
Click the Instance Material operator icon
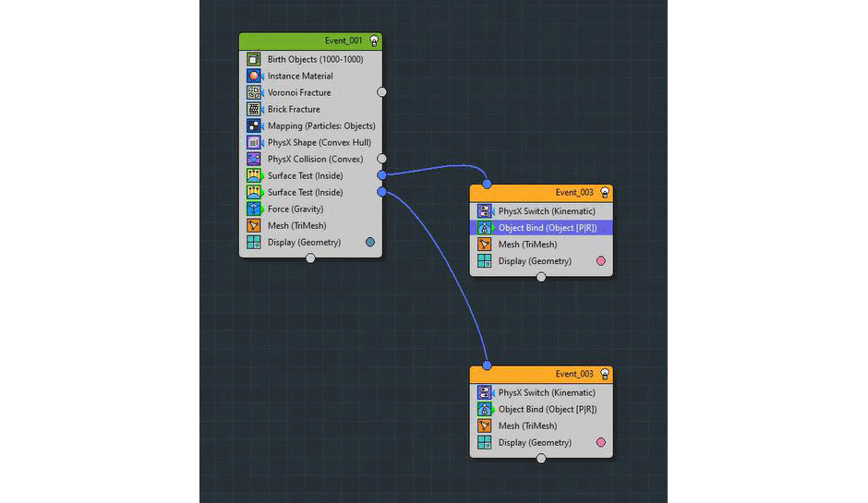click(x=254, y=76)
